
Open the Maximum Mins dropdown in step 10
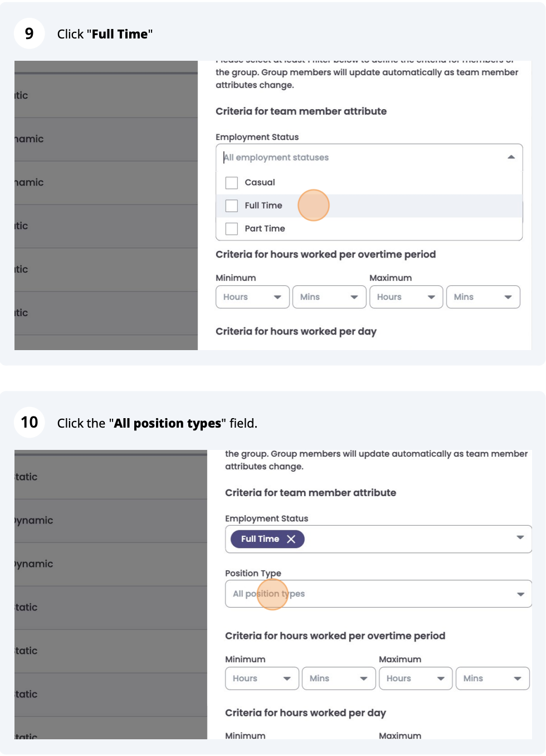493,679
